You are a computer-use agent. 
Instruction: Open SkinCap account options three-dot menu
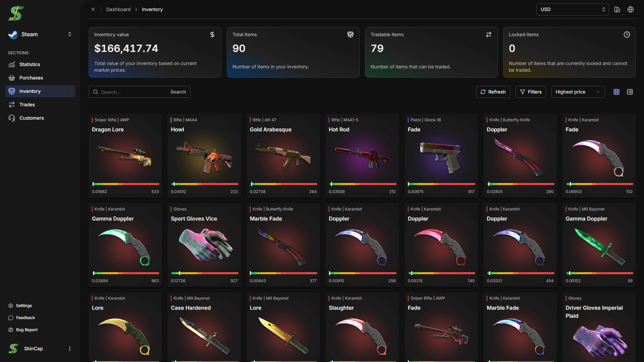tap(70, 349)
